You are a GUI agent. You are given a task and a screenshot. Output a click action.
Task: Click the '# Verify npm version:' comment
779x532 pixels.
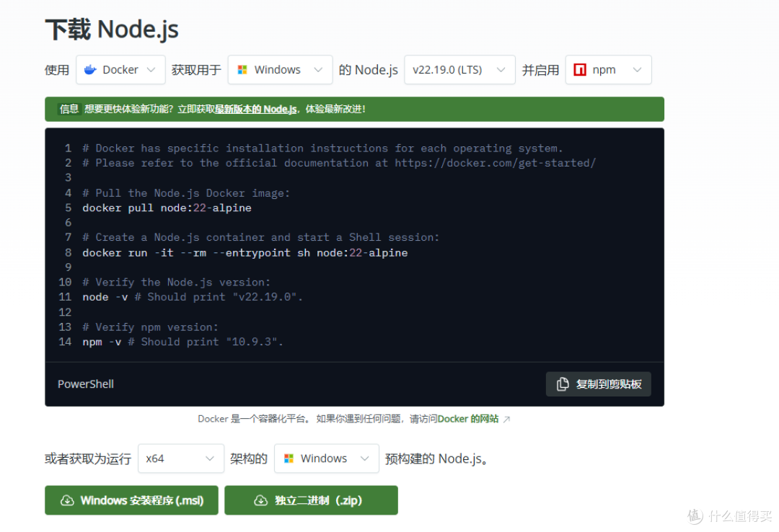[150, 327]
